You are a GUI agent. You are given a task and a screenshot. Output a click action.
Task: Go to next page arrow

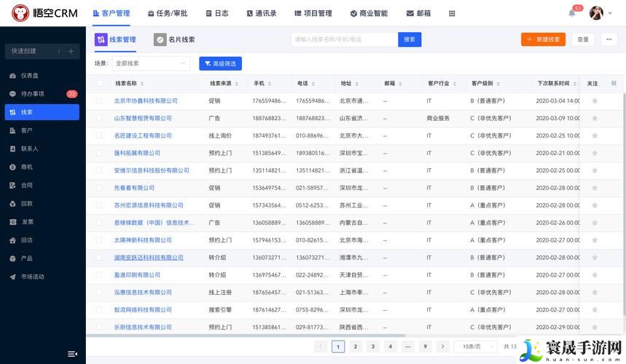coord(442,347)
